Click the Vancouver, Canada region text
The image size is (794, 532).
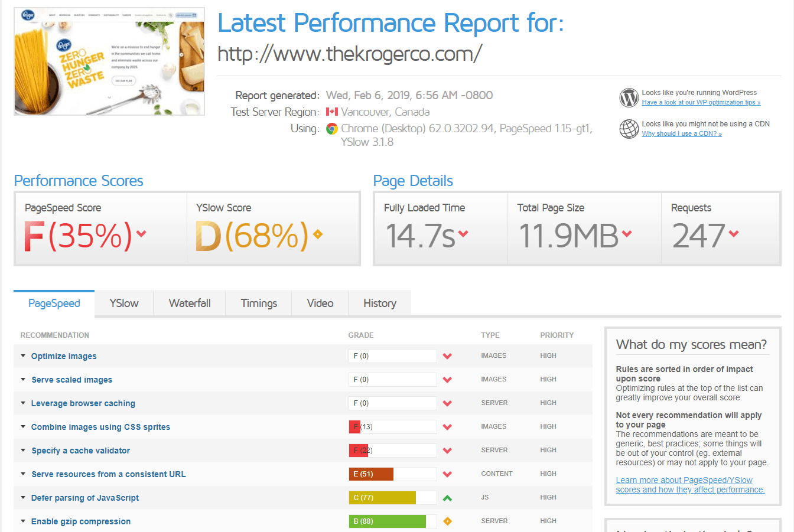(385, 112)
